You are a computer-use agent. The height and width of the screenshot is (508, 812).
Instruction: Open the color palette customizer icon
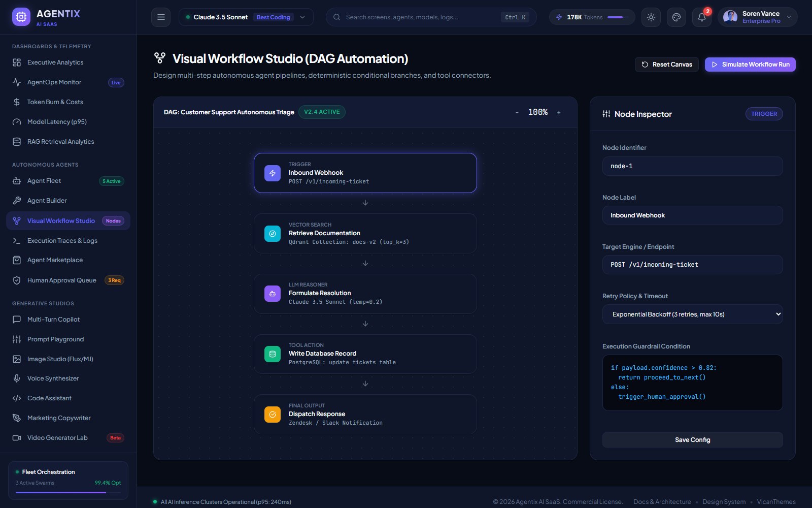[676, 17]
